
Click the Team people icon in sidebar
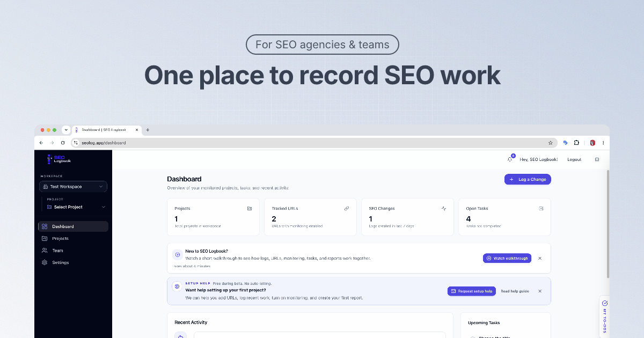[45, 251]
